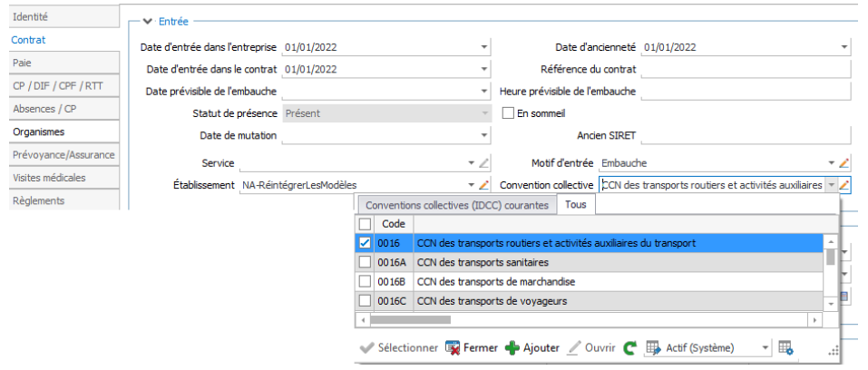Collapse the Entrée section chevron
Screen dimensions: 868x370
[147, 22]
